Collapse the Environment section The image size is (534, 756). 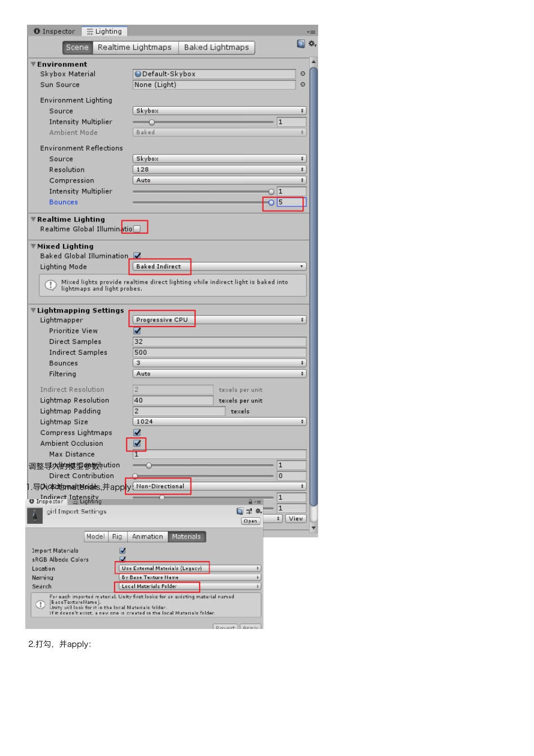point(33,64)
